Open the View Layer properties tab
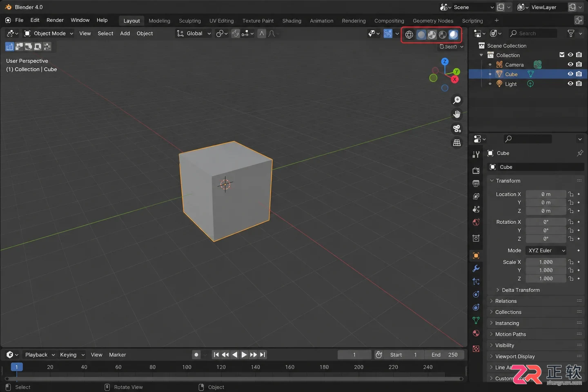 [476, 196]
